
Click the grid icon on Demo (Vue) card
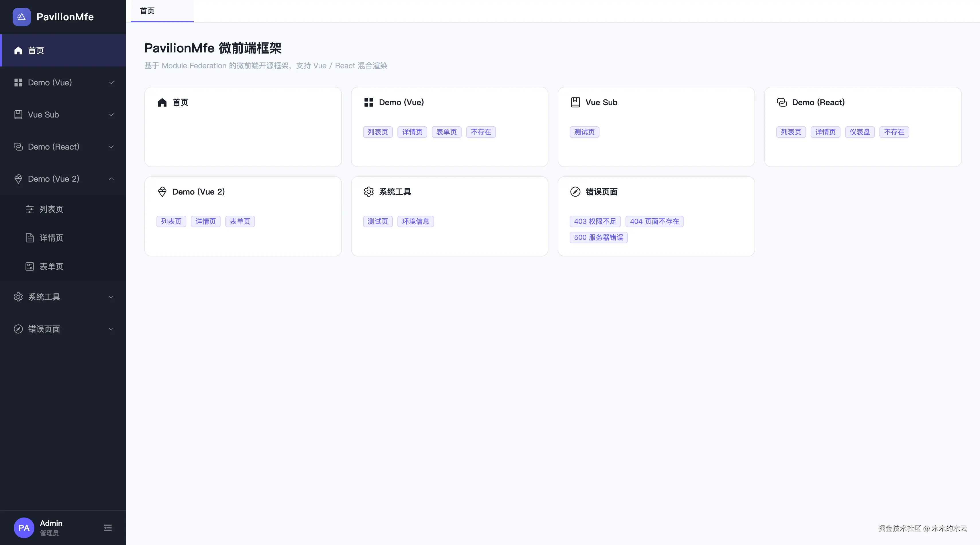[369, 102]
